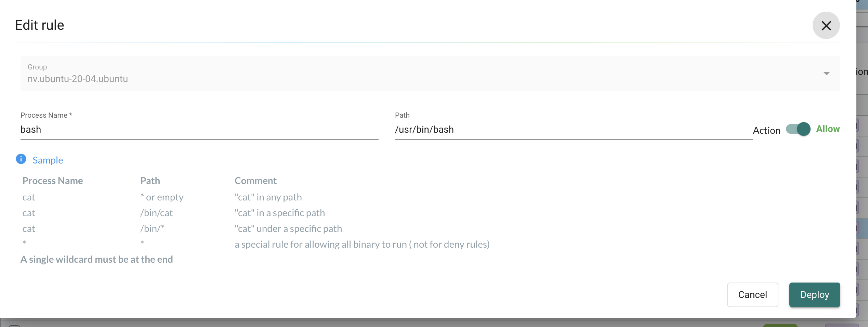Select the Comment sample column header

(x=255, y=181)
